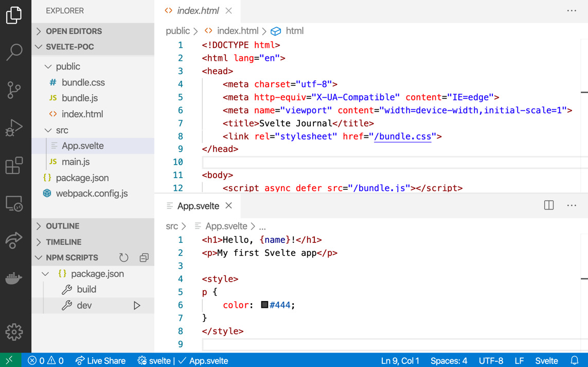Click the App.svelte check status item
The height and width of the screenshot is (367, 588).
pos(203,361)
